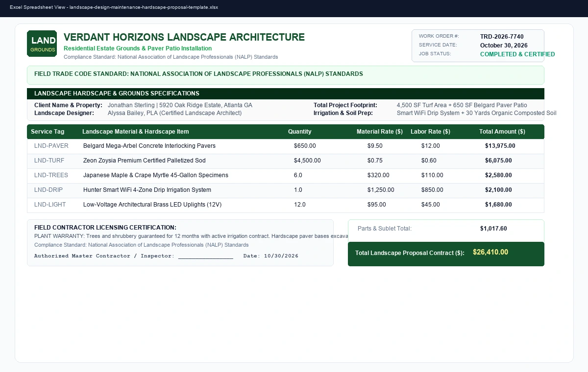The image size is (588, 372).
Task: Click client value Jonathan Sterling Oak Ridge Estate
Action: pos(180,105)
